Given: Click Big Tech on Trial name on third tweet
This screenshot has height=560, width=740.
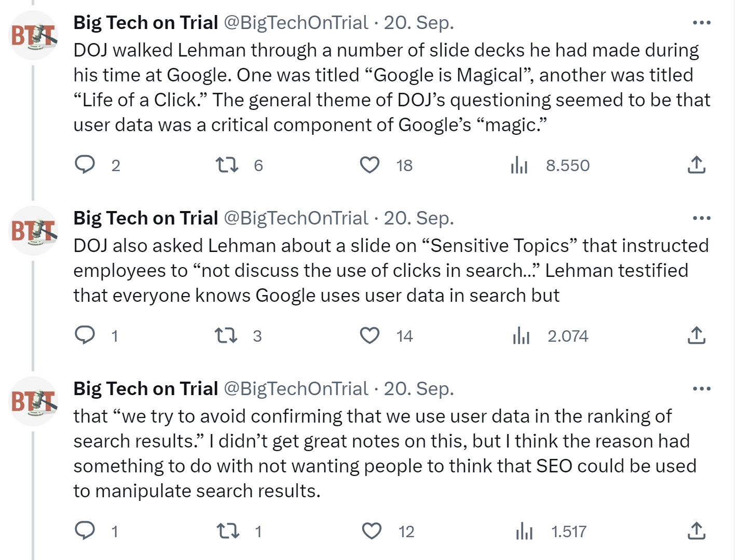Looking at the screenshot, I should pos(145,389).
